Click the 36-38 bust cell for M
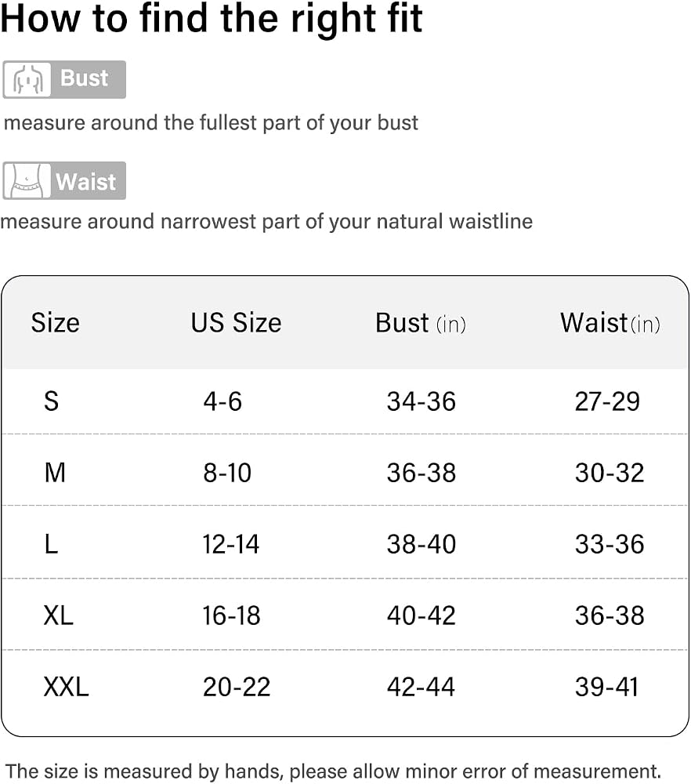Viewport: 691px width, 784px height. pos(421,473)
